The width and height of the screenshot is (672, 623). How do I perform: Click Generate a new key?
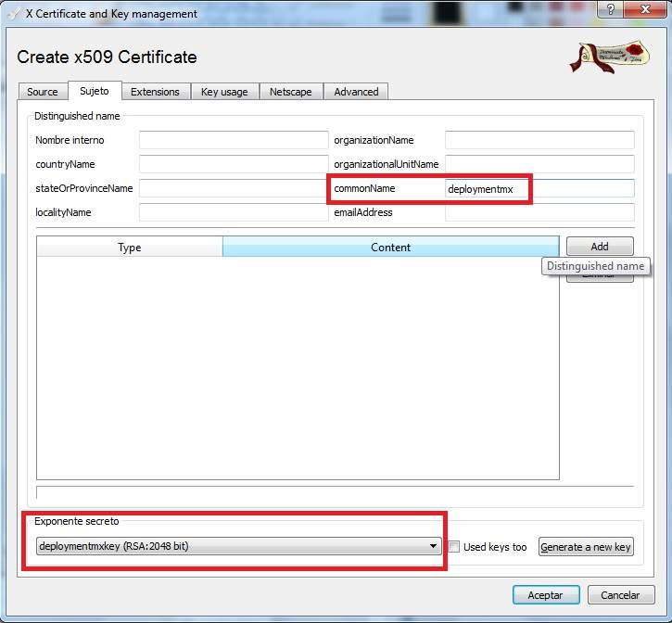coord(586,547)
